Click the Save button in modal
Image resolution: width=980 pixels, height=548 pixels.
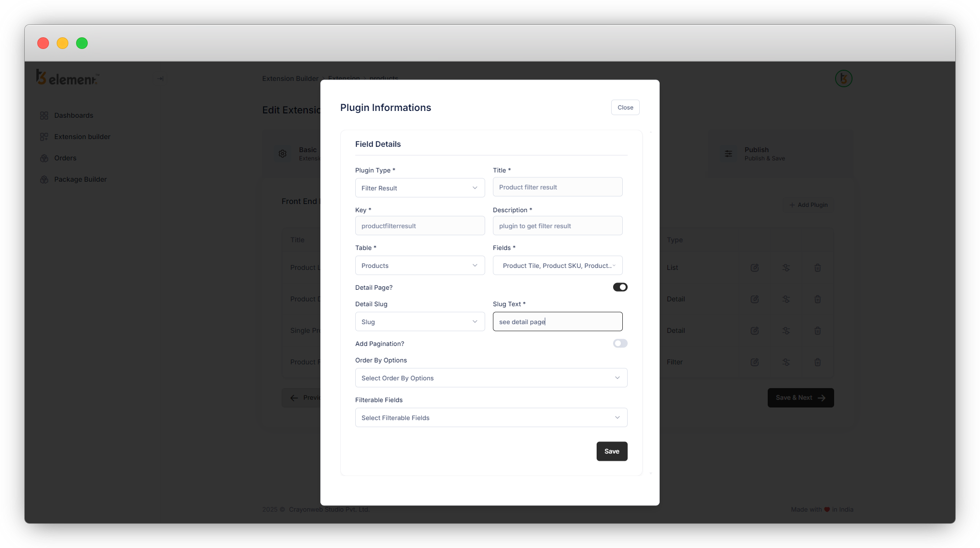point(612,451)
